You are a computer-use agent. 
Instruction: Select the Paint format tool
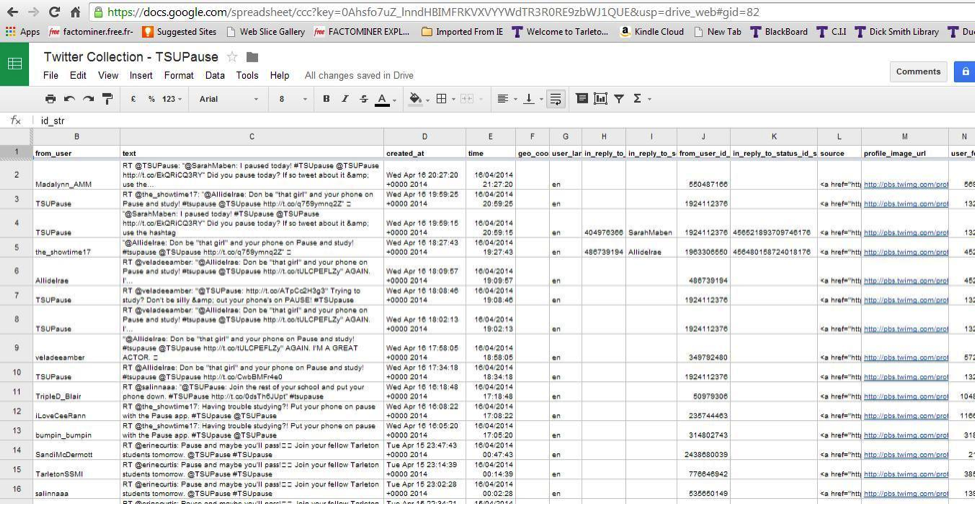107,99
